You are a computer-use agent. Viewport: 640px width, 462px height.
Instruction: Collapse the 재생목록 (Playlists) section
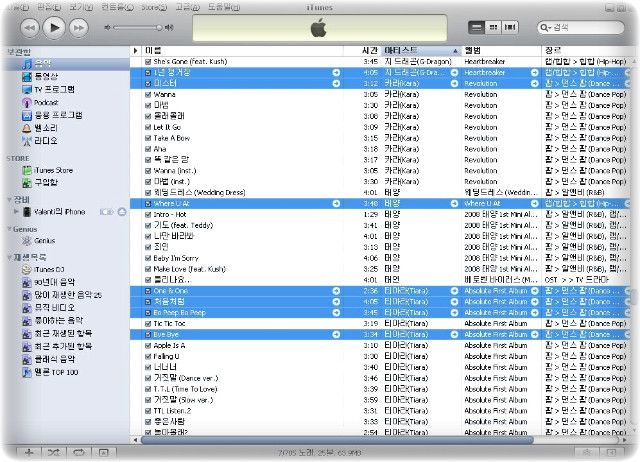(x=9, y=257)
